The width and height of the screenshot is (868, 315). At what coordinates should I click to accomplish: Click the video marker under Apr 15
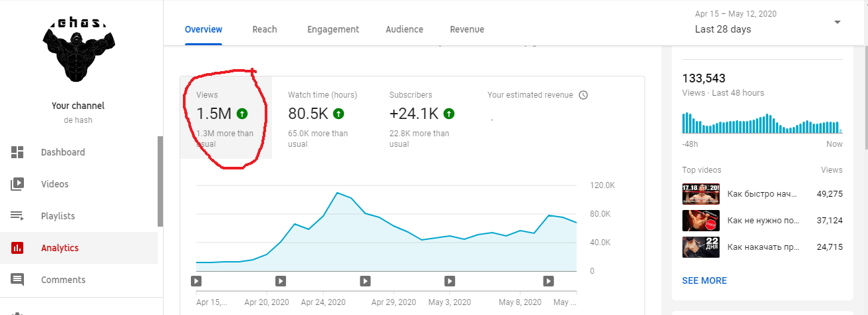point(196,281)
